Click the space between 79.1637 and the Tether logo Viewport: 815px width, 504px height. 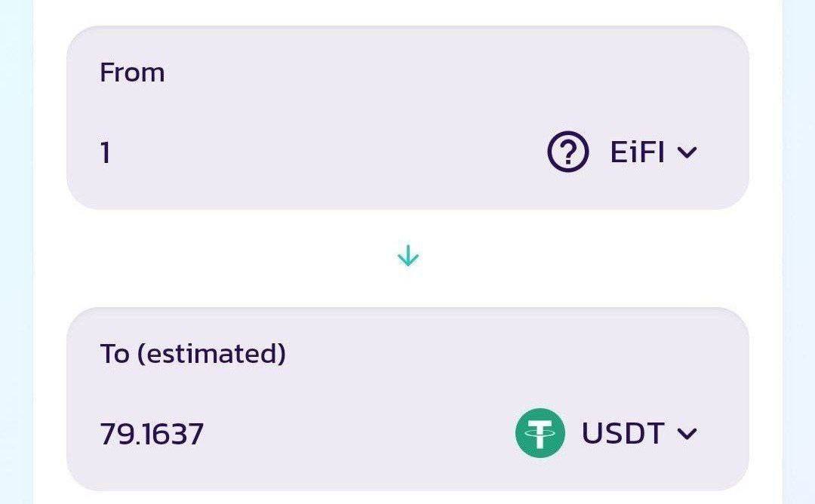pos(355,435)
